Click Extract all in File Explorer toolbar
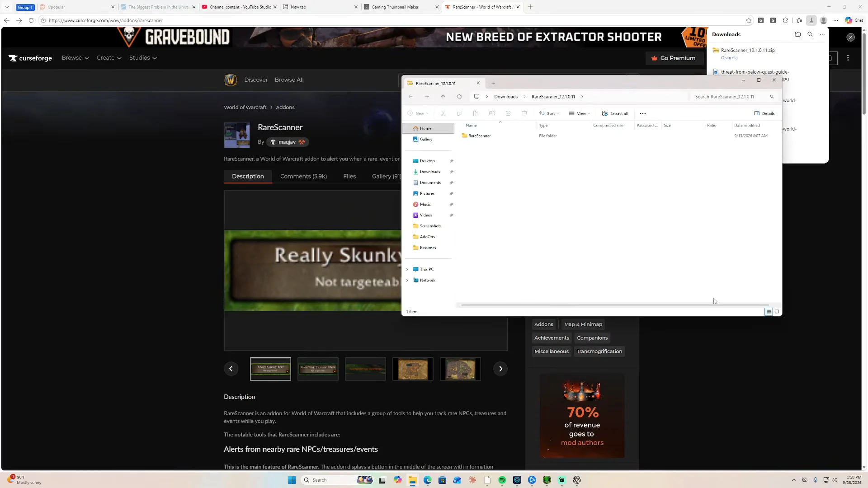The image size is (868, 488). pyautogui.click(x=615, y=113)
